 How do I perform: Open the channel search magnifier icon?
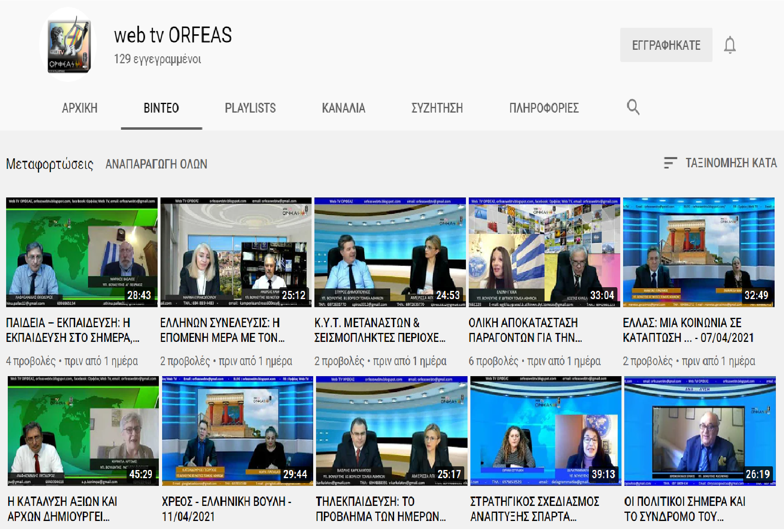point(633,107)
